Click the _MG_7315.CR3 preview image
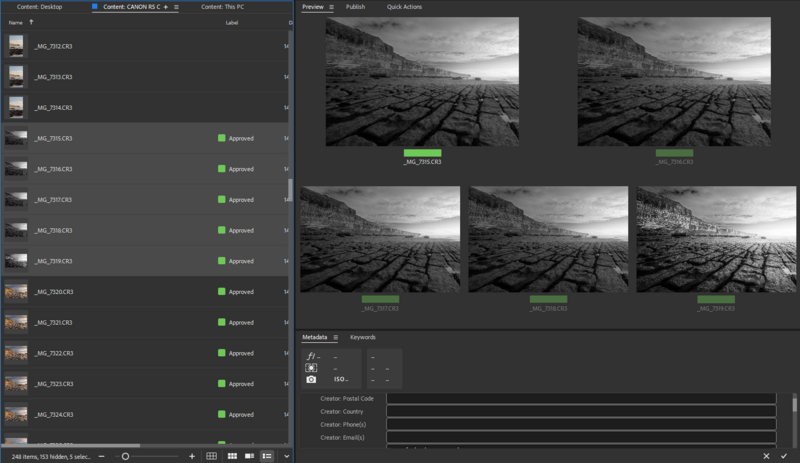800x463 pixels. pyautogui.click(x=422, y=82)
